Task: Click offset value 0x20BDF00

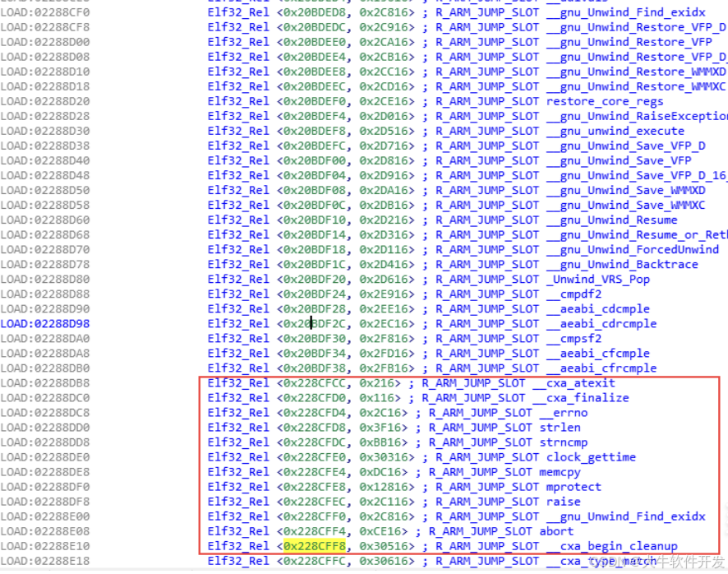Action: tap(315, 161)
